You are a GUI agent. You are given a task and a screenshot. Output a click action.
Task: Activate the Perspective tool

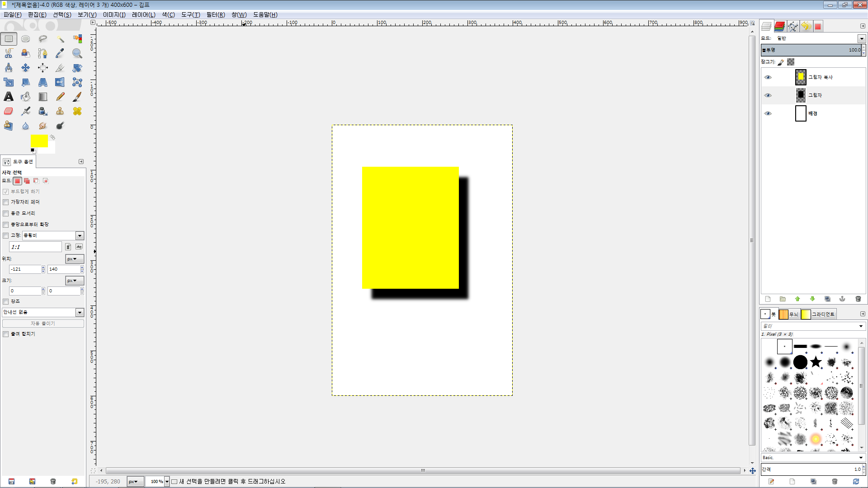click(x=43, y=82)
